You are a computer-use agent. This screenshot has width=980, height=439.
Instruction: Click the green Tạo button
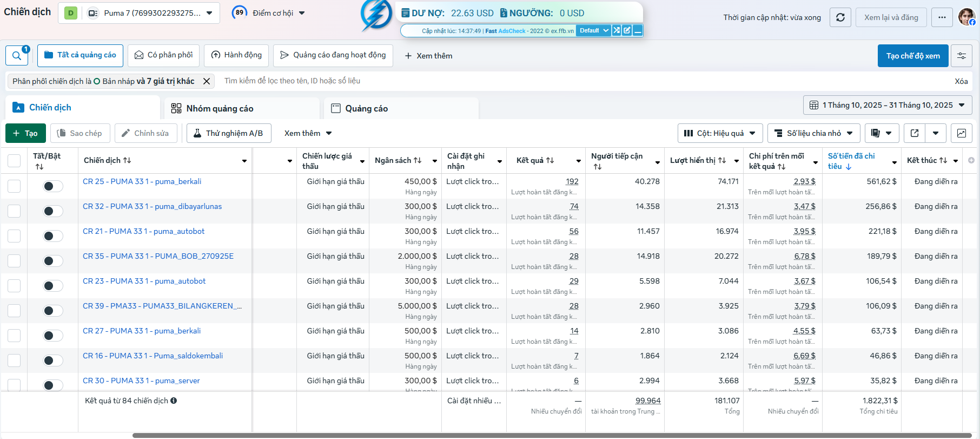tap(25, 133)
